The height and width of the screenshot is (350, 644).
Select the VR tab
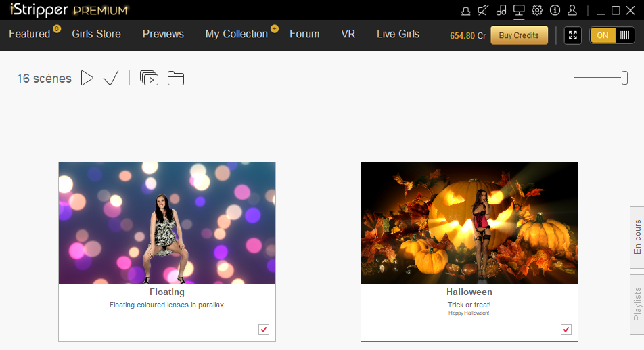pos(348,34)
